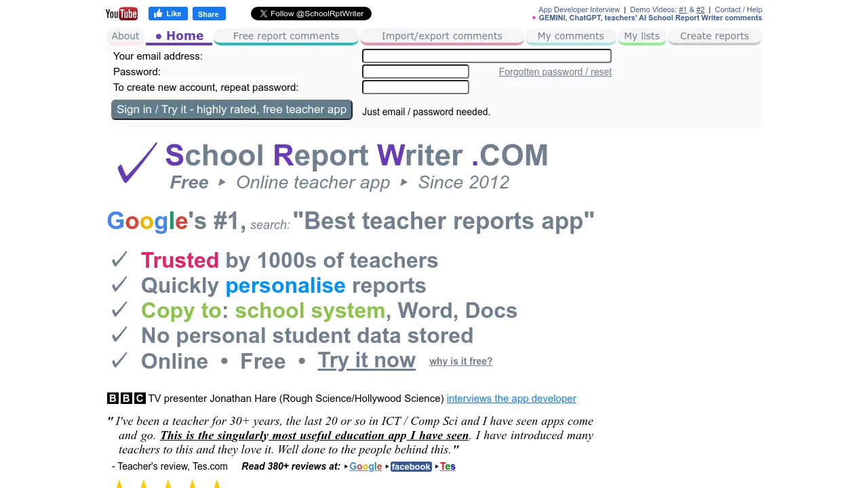Open the App Developer Interview link
Viewport: 868px width, 488px height.
tap(579, 9)
